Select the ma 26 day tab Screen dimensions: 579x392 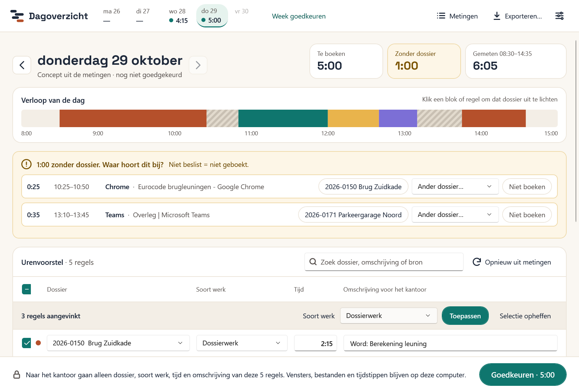[x=111, y=16]
